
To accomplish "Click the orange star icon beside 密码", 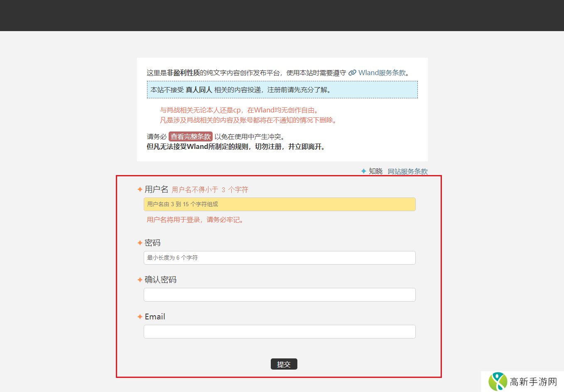I will 140,243.
